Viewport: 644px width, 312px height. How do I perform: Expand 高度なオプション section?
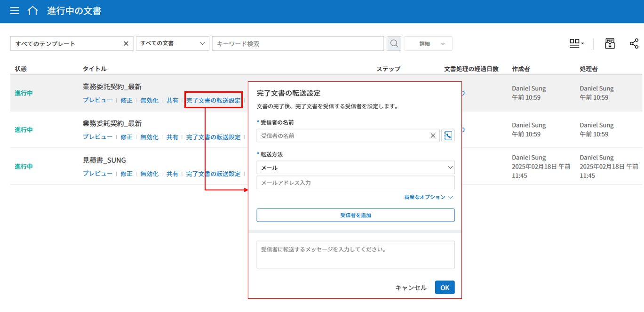pyautogui.click(x=428, y=197)
